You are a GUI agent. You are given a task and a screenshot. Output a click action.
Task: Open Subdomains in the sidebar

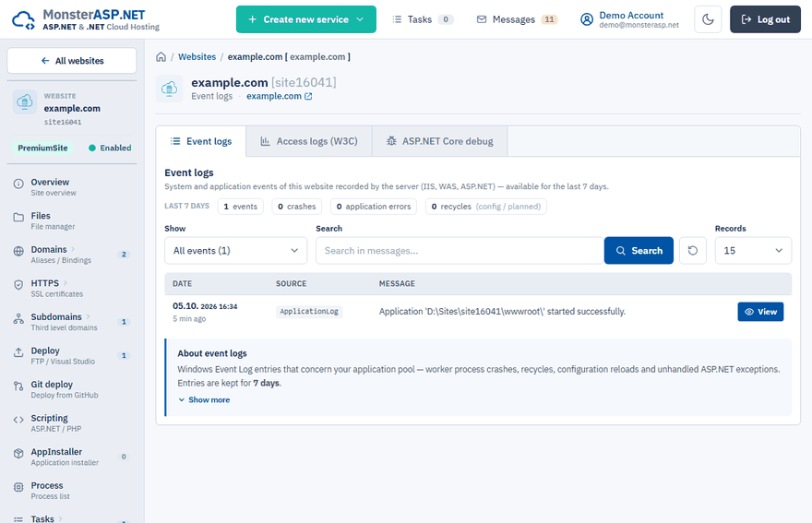72,322
